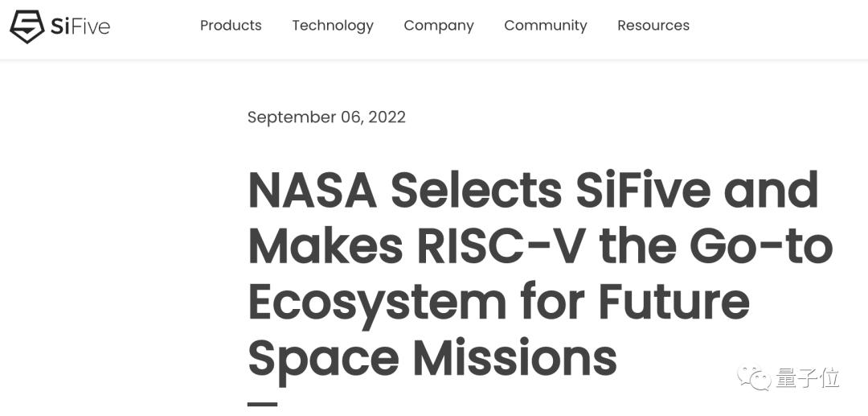868x416 pixels.
Task: Open the Company navigation item
Action: [439, 26]
